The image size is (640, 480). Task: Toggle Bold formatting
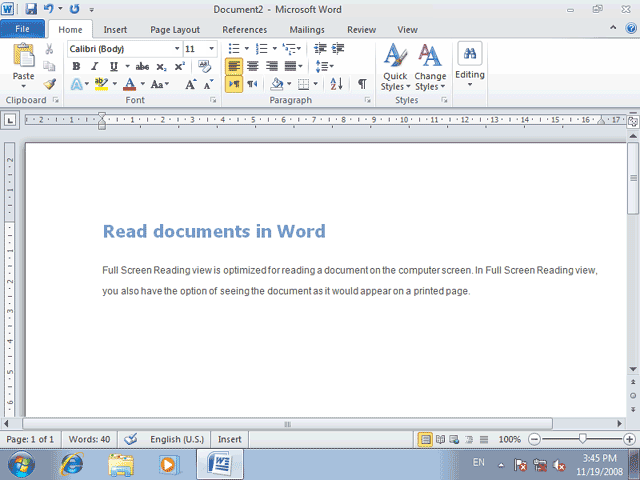tap(76, 67)
